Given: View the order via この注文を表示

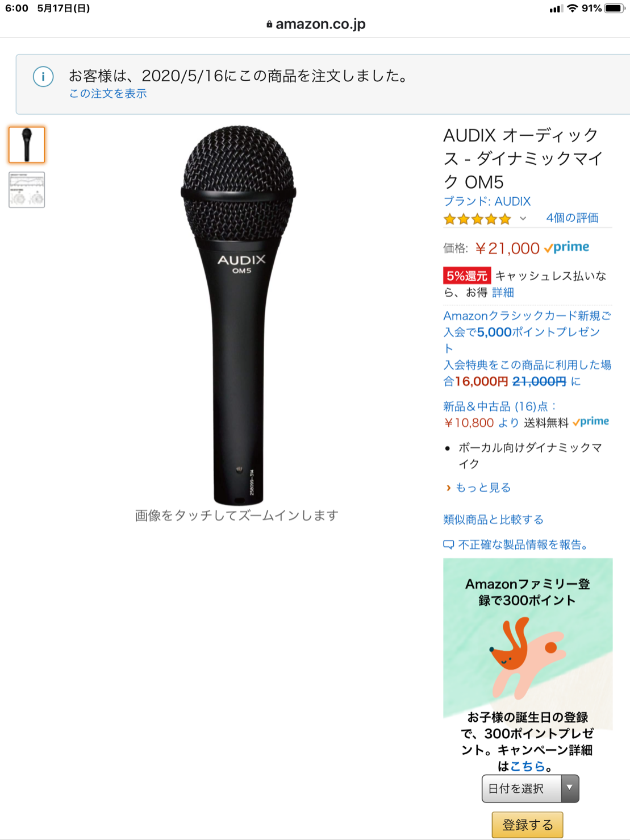Looking at the screenshot, I should pos(108,94).
